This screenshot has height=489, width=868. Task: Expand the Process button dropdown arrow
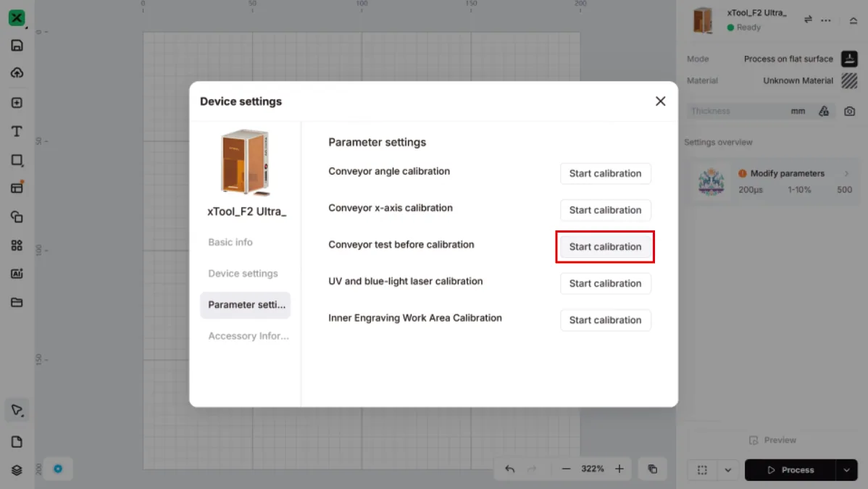pos(846,469)
